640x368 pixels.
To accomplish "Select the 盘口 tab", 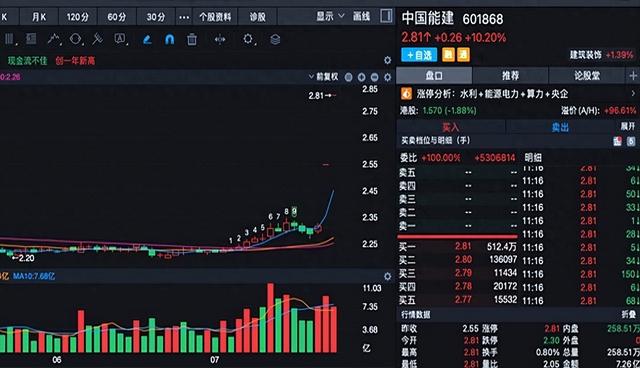I will tap(434, 76).
